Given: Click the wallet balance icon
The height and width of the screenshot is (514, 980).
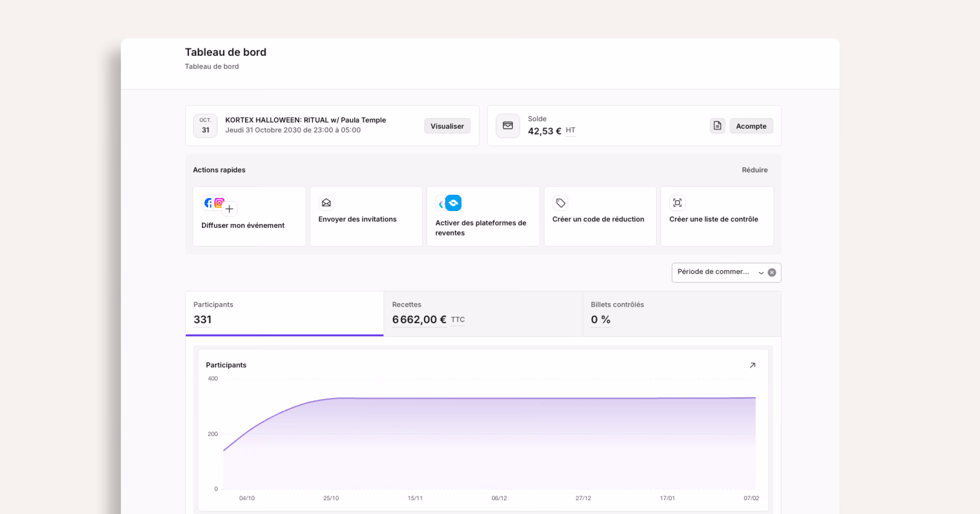Looking at the screenshot, I should tap(507, 126).
